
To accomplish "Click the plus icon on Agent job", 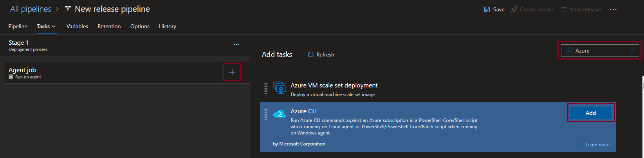I will (232, 73).
